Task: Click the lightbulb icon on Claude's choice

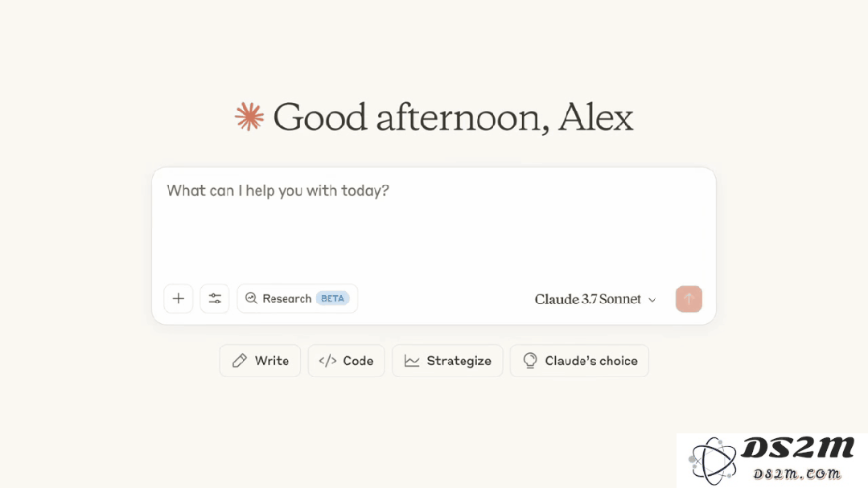Action: tap(530, 361)
